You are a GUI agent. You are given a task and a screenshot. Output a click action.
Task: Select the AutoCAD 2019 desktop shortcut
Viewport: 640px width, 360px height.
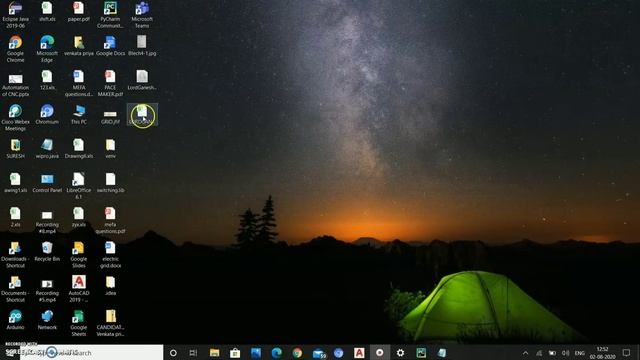(x=78, y=289)
